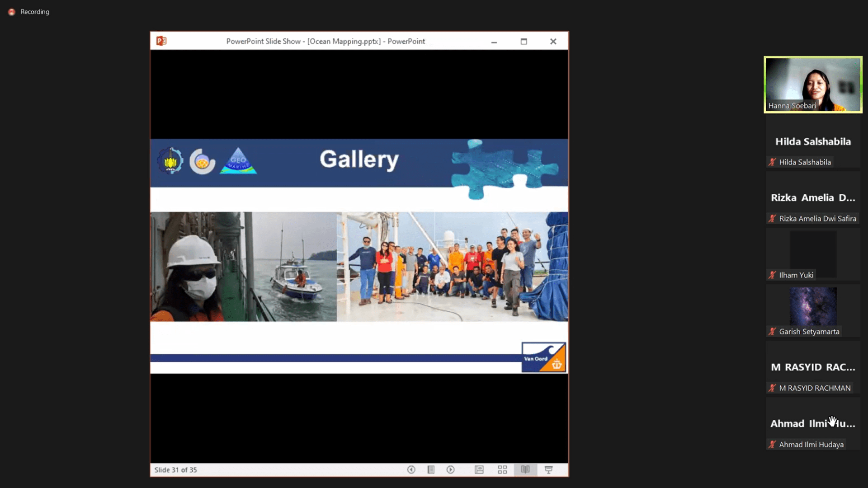Click Hilda Salshabila's muted mic icon
The image size is (868, 488).
772,162
